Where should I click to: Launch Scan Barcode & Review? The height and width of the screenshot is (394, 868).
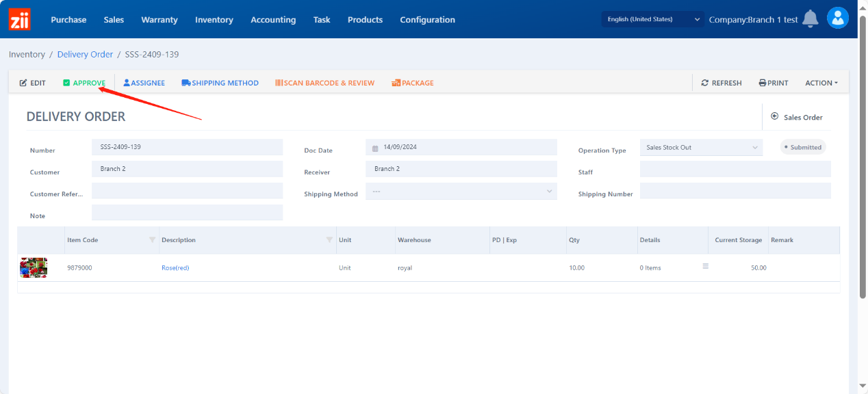coord(324,83)
